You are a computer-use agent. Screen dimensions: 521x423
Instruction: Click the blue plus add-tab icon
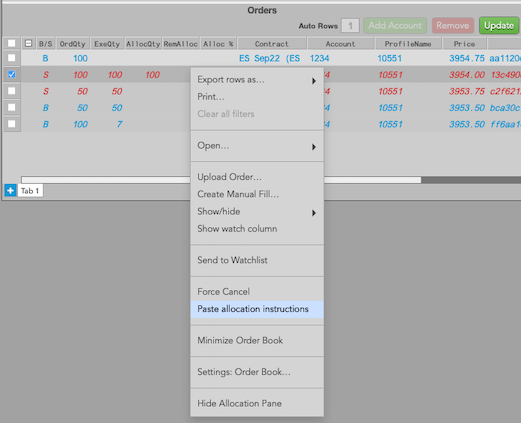10,191
